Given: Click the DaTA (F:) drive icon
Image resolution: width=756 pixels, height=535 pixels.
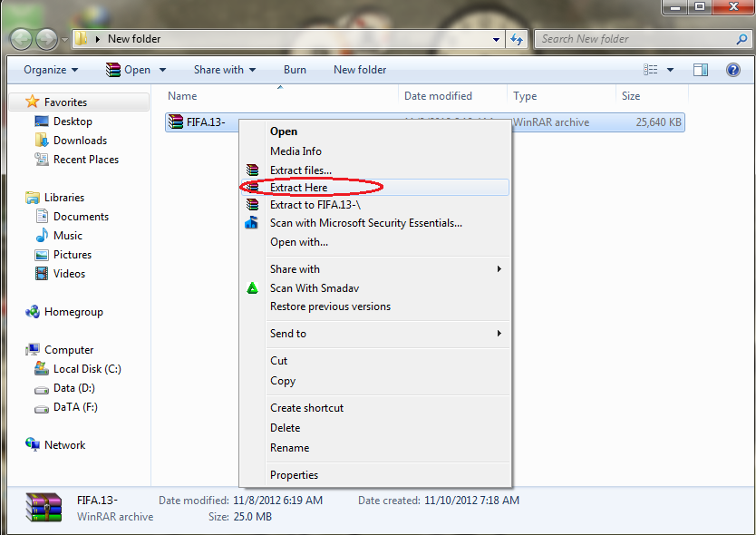Looking at the screenshot, I should [x=42, y=408].
